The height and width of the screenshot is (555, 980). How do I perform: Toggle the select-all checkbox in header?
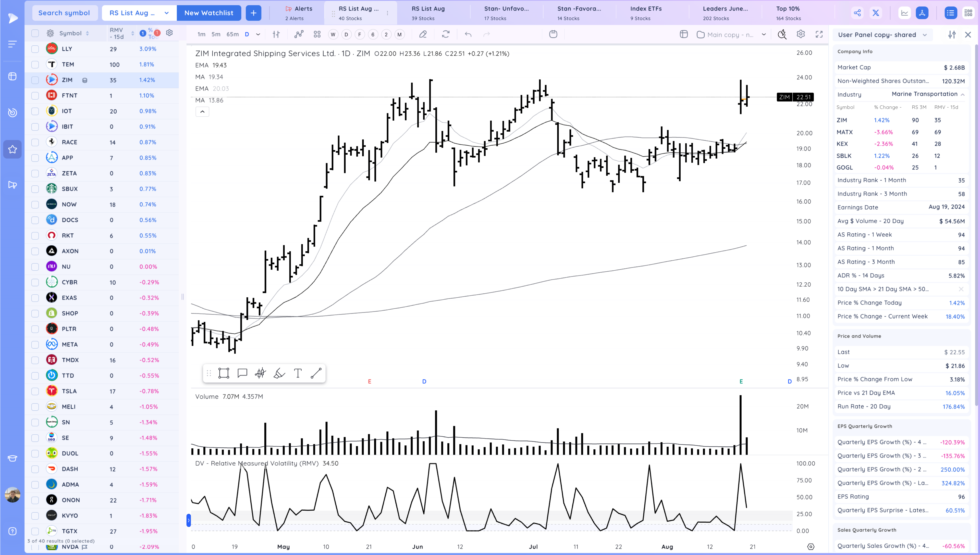click(35, 33)
